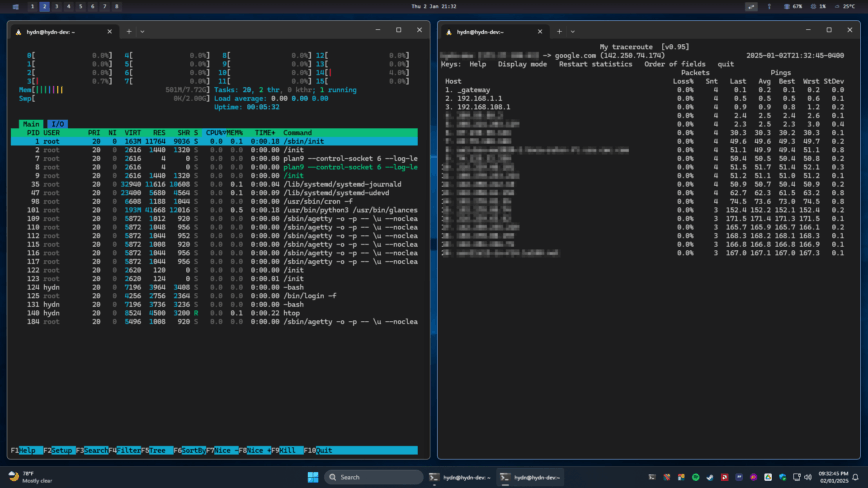Close the left hydn@hydn-dev terminal tab

point(111,32)
